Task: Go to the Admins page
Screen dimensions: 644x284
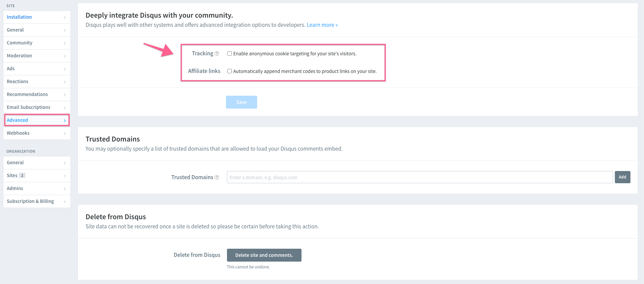Action: 37,188
